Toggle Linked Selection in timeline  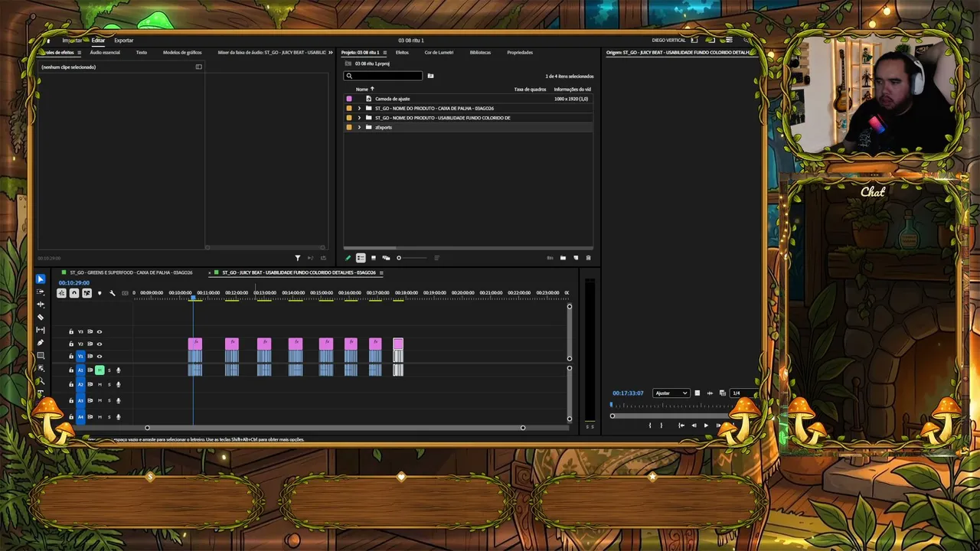pos(87,293)
